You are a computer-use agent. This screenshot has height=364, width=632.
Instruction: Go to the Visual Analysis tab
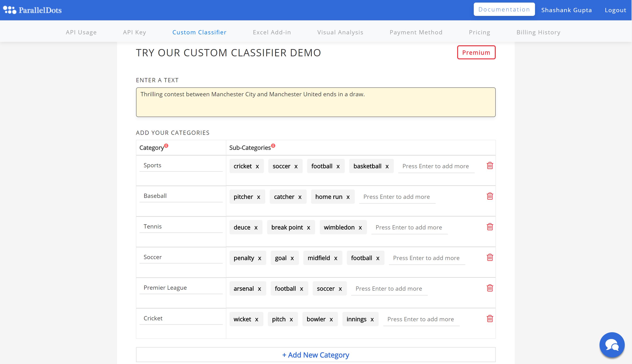coord(340,32)
